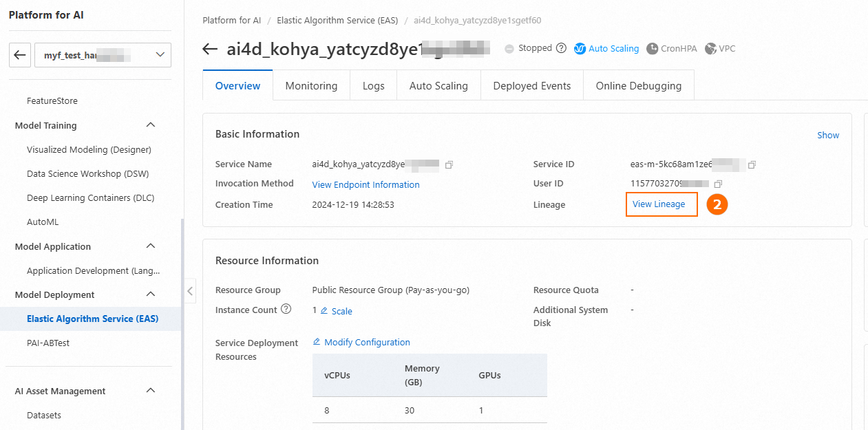This screenshot has width=868, height=430.
Task: Open AutoML in the sidebar
Action: (43, 222)
